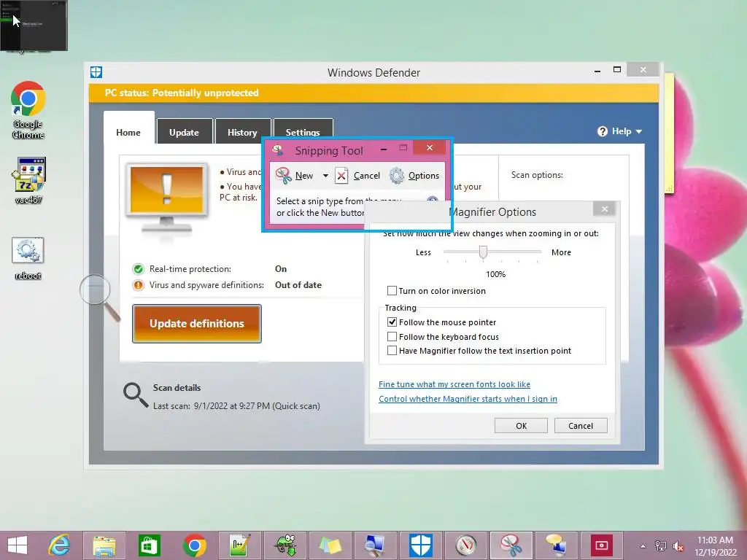
Task: Open the Home tab in Windows Defender
Action: [x=128, y=133]
